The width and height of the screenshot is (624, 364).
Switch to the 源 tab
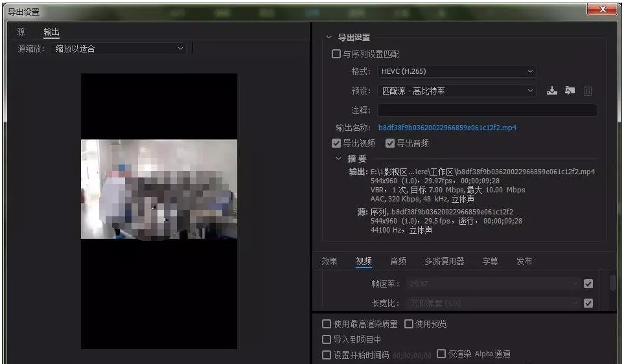pyautogui.click(x=21, y=32)
